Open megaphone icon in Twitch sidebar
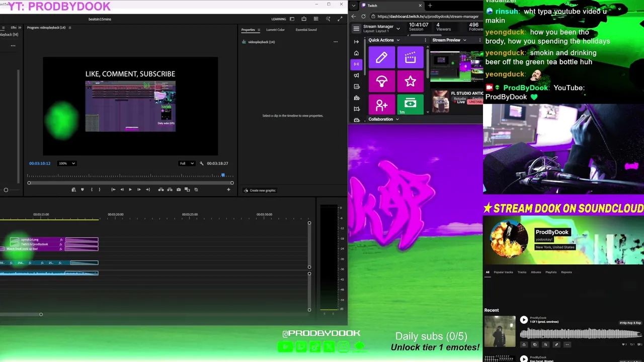644x362 pixels. pos(356,75)
